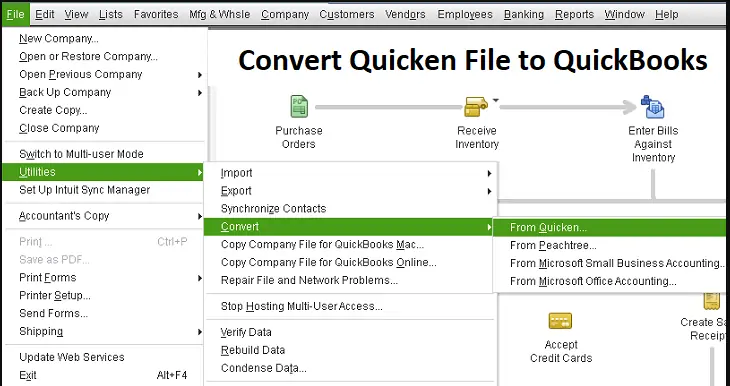Screen dimensions: 730x386
Task: Open the Banking menu
Action: [x=524, y=14]
